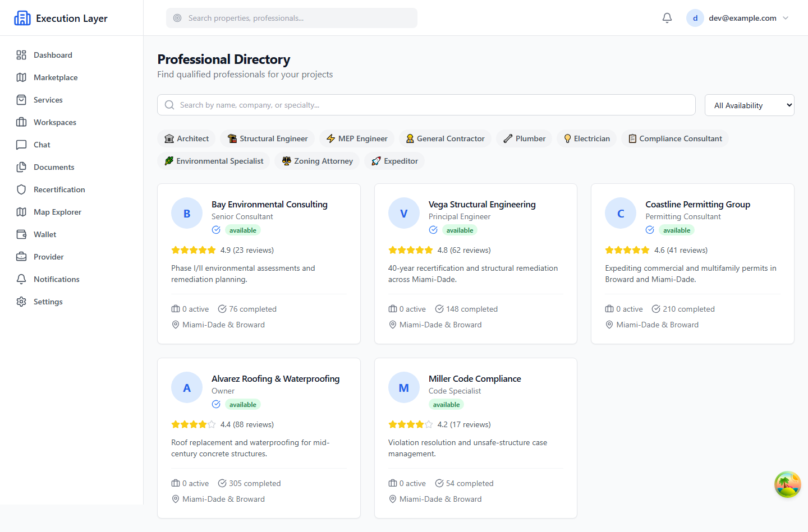Toggle the Compliance Consultant filter chip
Screen dimensions: 808x532
point(675,138)
